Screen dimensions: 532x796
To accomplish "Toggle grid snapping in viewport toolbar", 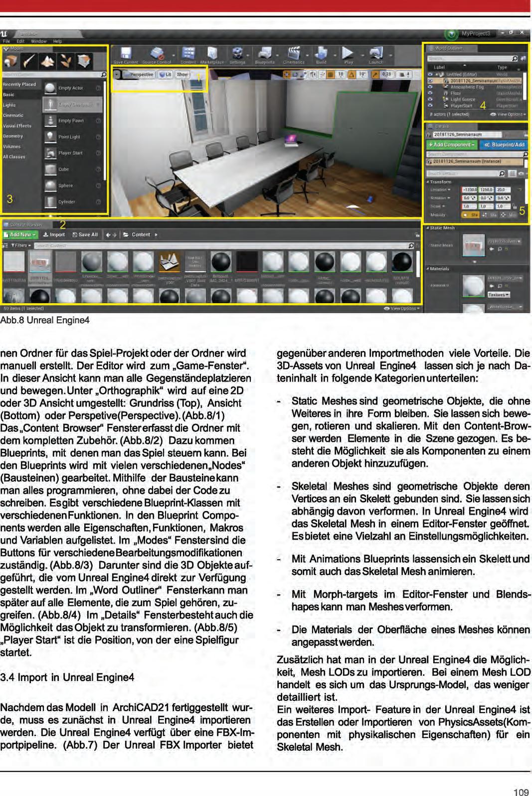I will (x=331, y=74).
